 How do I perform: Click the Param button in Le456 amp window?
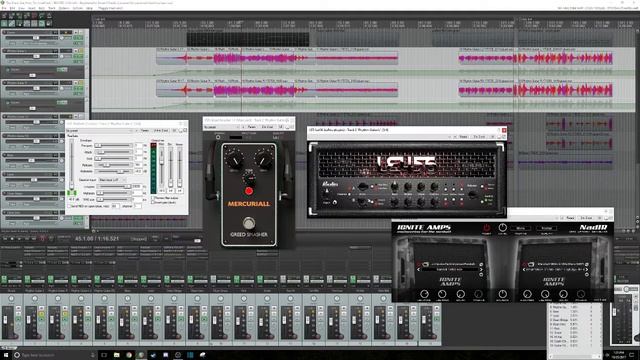coord(463,137)
